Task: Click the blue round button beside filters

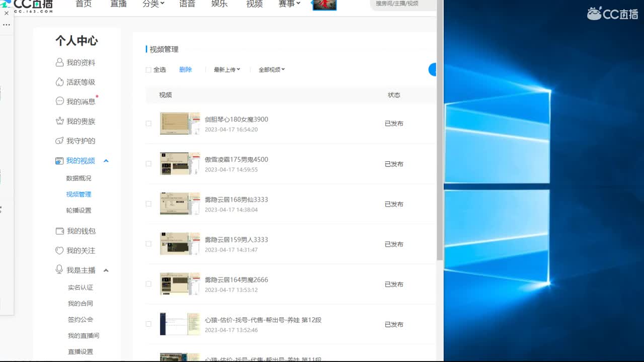Action: tap(432, 70)
